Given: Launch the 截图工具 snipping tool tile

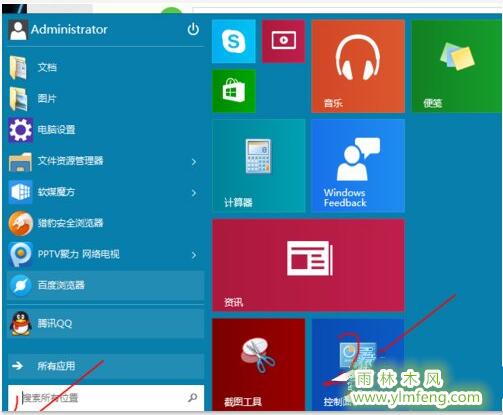Looking at the screenshot, I should [x=258, y=364].
